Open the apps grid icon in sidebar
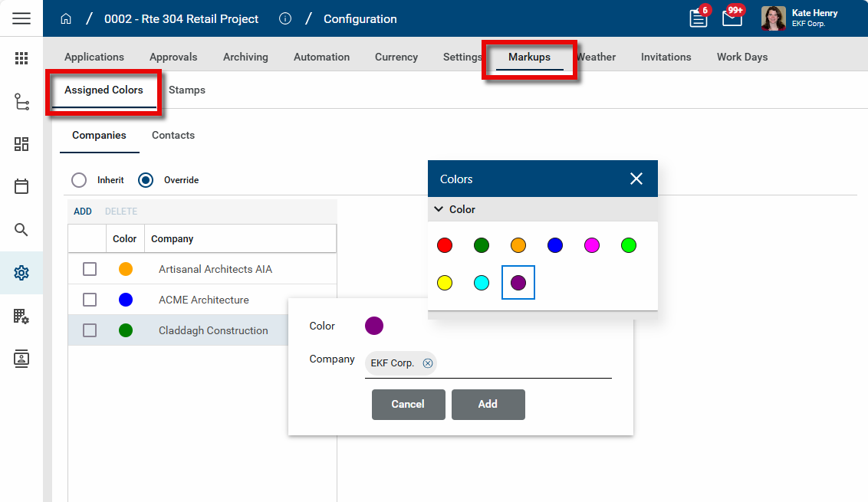This screenshot has width=868, height=502. [x=21, y=58]
